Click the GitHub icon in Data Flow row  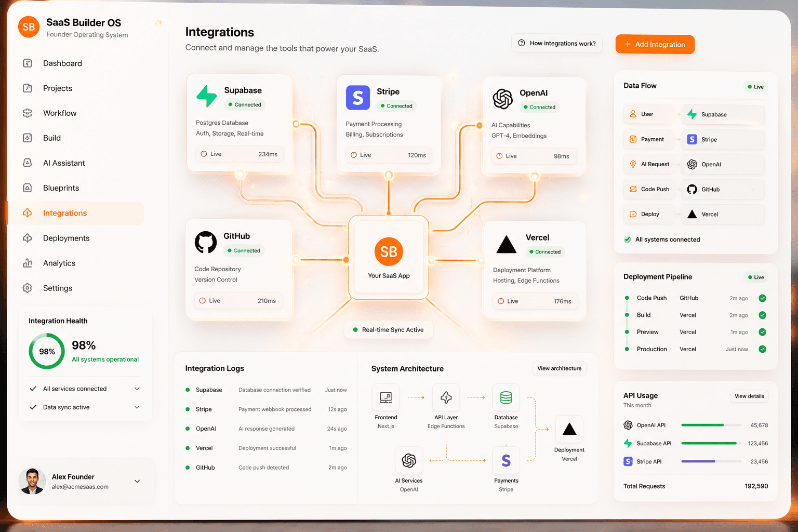click(x=692, y=189)
